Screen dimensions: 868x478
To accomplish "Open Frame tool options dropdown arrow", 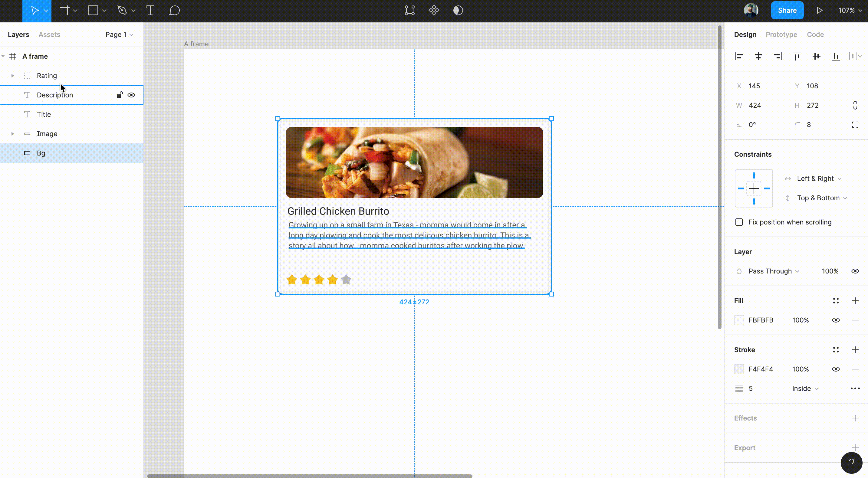I will (x=75, y=11).
